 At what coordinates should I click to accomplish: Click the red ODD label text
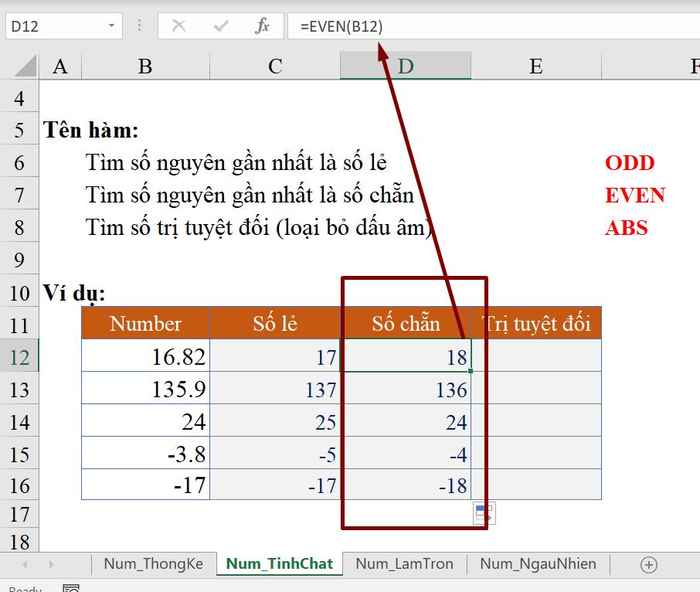[630, 163]
